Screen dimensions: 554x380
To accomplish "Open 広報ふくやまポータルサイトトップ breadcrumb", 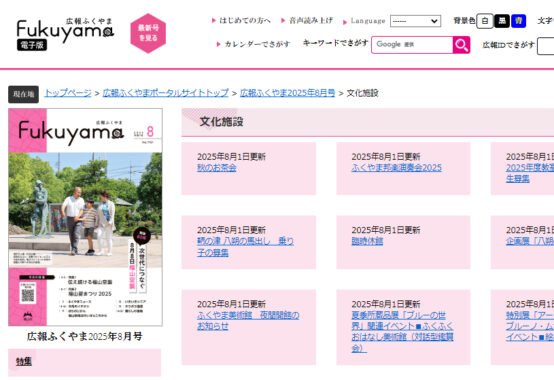I will coord(166,93).
